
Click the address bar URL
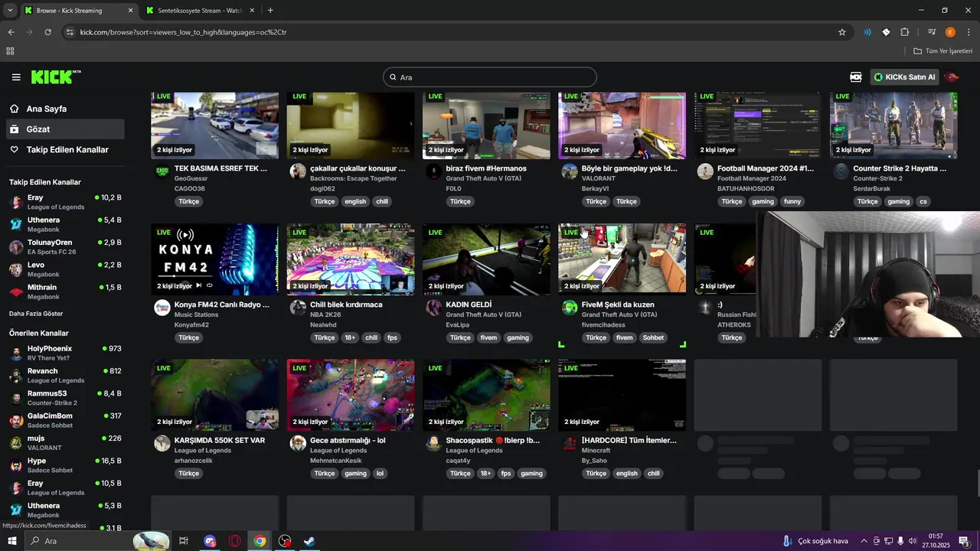(x=184, y=32)
